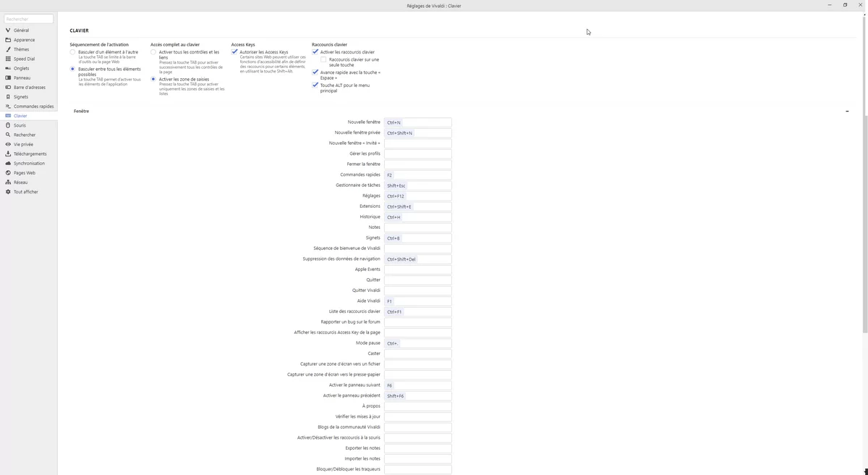Click the Thèmes brush icon in sidebar

click(8, 49)
